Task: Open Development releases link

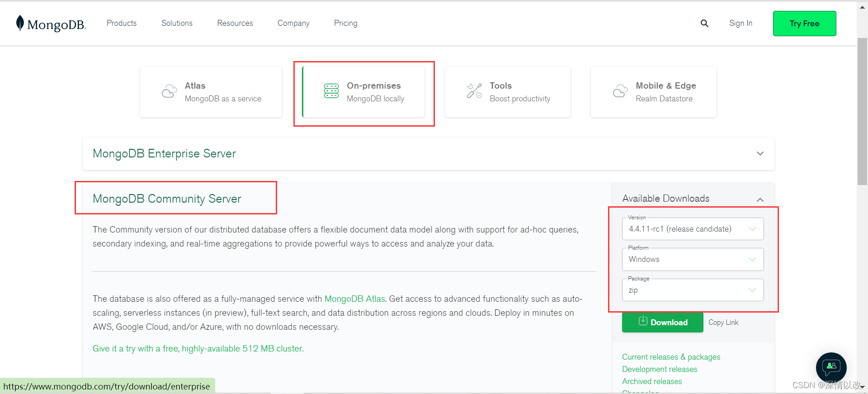Action: pos(660,369)
